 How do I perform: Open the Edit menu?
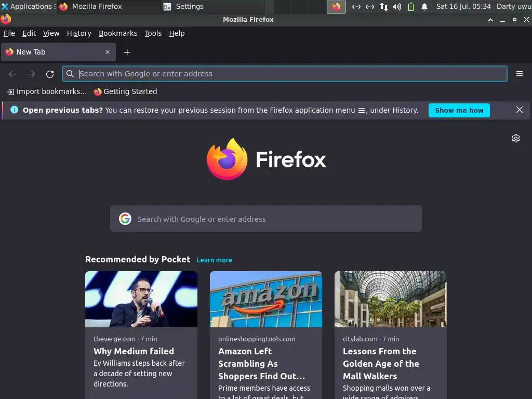click(x=29, y=33)
